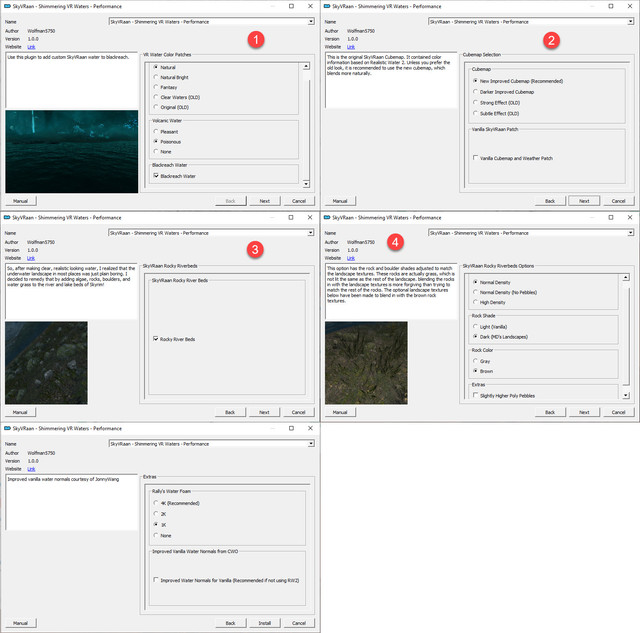
Task: Open Manual in VR Water Color Patches window
Action: pos(20,201)
